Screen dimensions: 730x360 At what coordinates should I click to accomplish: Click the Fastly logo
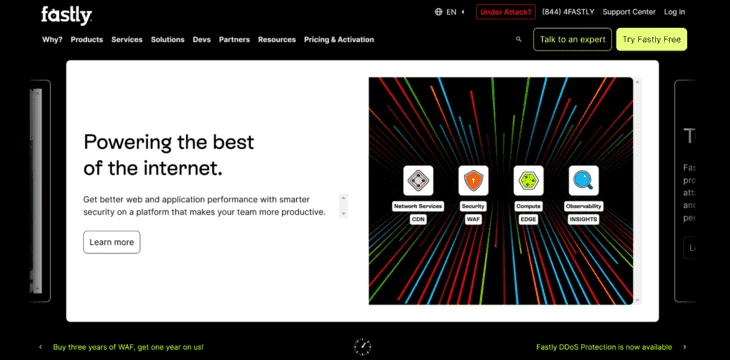[x=67, y=15]
